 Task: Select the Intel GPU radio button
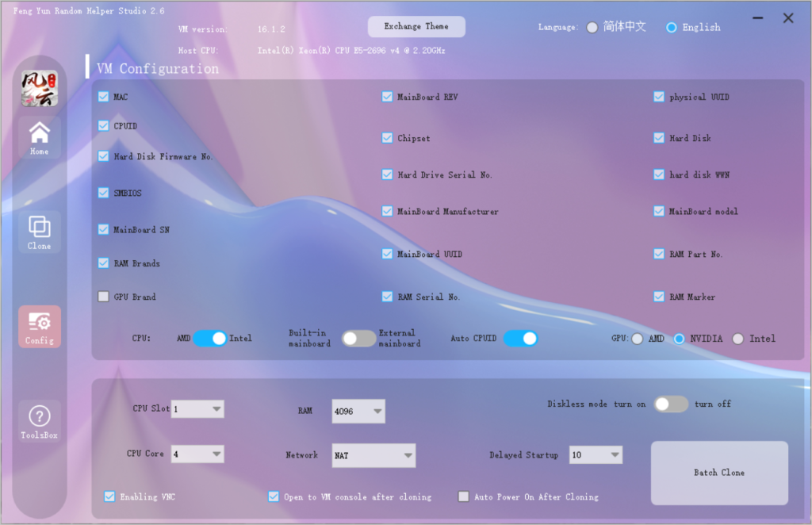tap(738, 339)
